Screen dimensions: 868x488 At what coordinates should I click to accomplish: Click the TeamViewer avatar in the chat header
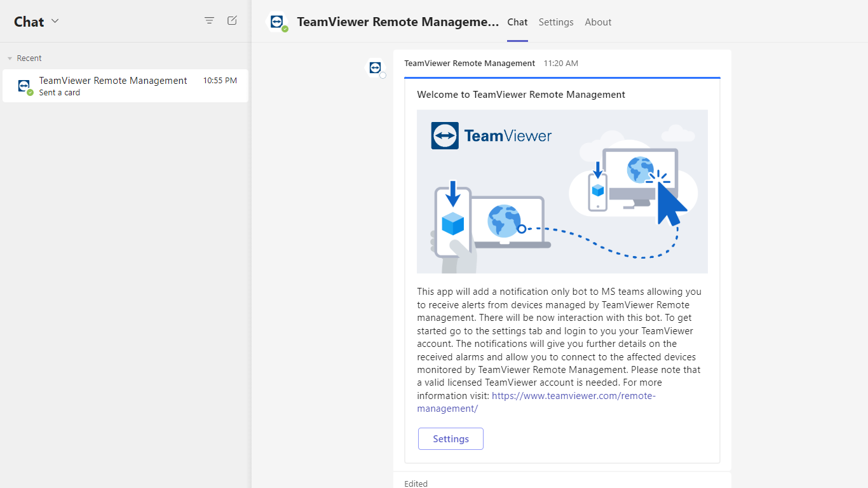[276, 22]
